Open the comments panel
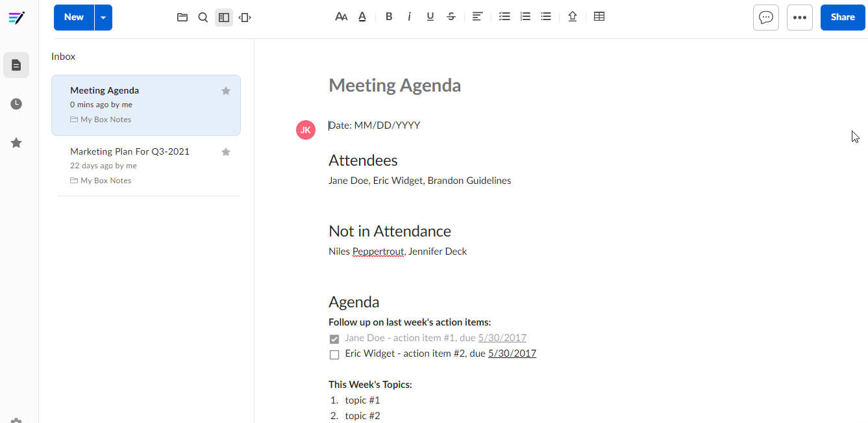The width and height of the screenshot is (868, 423). [766, 18]
